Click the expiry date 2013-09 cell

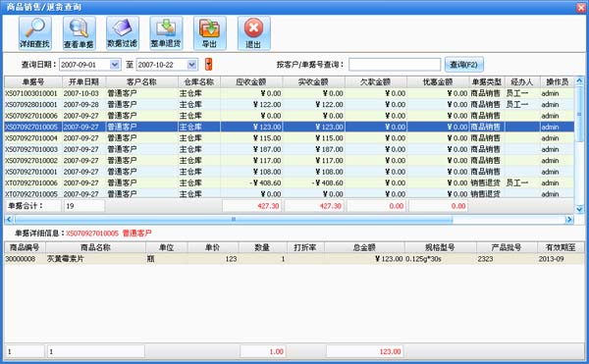[x=561, y=259]
